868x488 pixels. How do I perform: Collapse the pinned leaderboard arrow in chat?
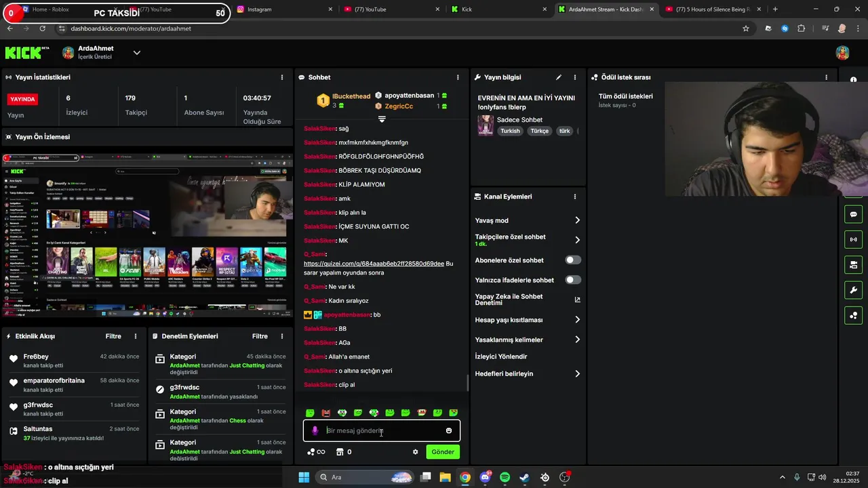click(382, 119)
